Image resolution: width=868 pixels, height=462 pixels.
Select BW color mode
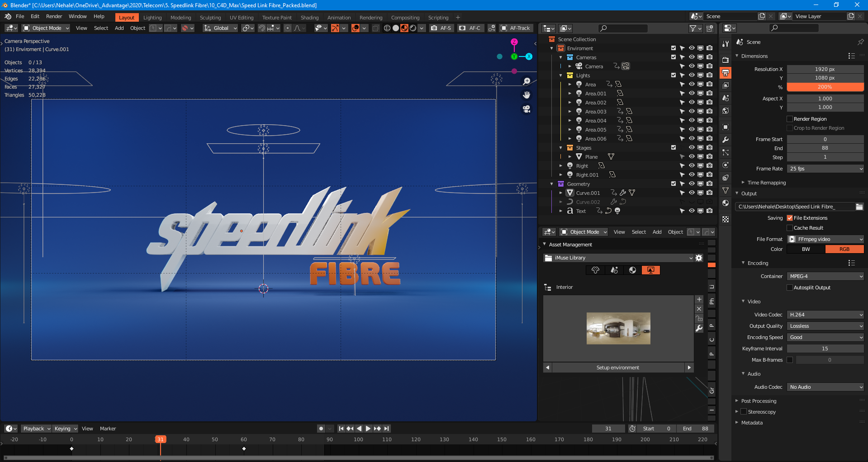coord(806,249)
